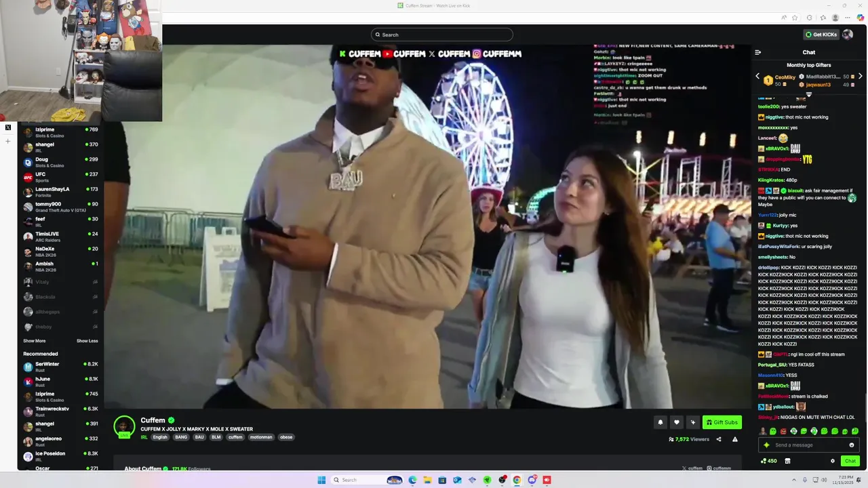Open the taskbar volume control

(x=825, y=480)
